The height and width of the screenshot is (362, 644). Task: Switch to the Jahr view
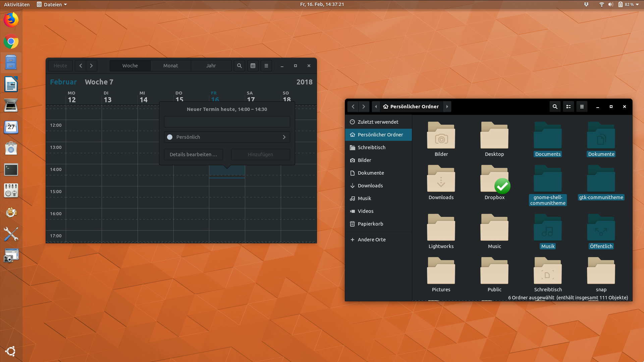point(211,66)
